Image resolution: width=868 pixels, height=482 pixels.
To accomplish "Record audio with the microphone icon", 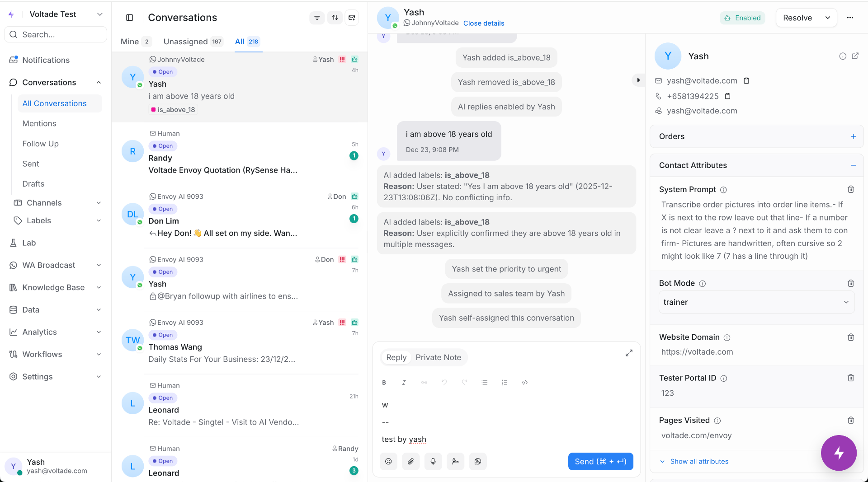I will (433, 461).
